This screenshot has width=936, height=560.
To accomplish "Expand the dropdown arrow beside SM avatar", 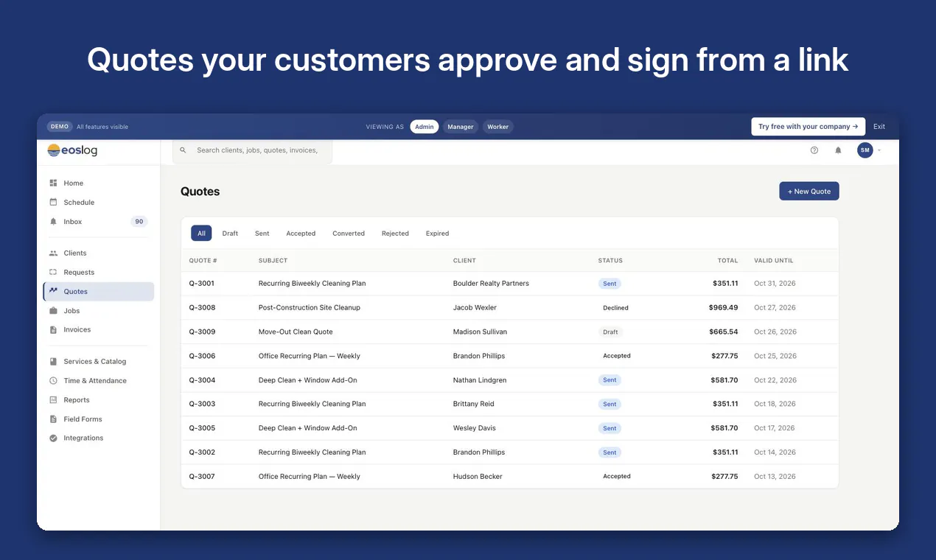I will pos(879,150).
